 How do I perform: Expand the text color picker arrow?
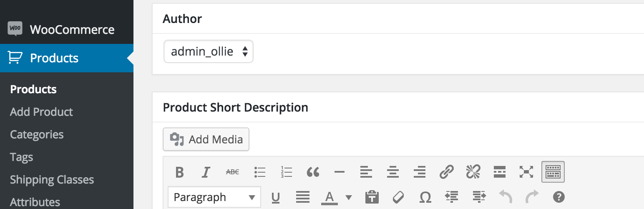coord(349,197)
